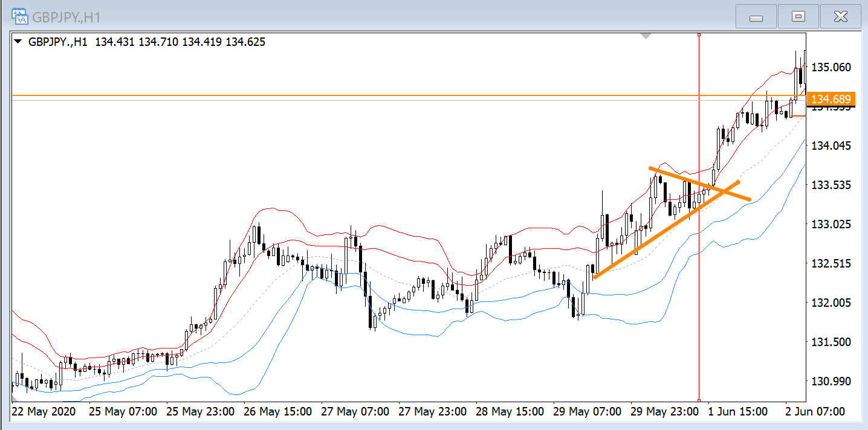Click bottom anchor square of red vertical line
The image size is (868, 430).
pyautogui.click(x=699, y=400)
